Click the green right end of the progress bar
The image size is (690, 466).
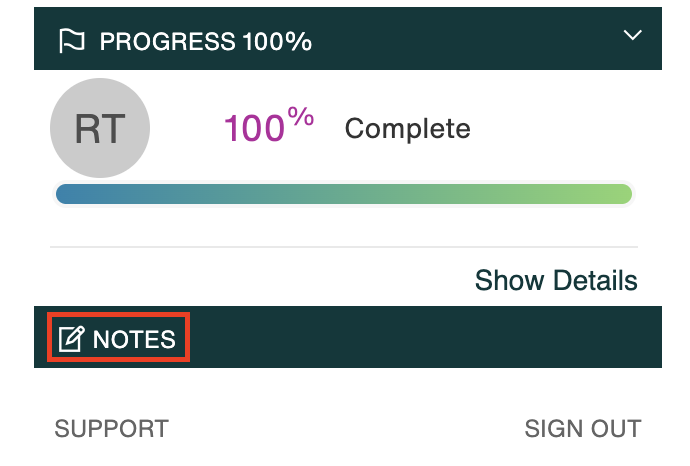tap(614, 194)
